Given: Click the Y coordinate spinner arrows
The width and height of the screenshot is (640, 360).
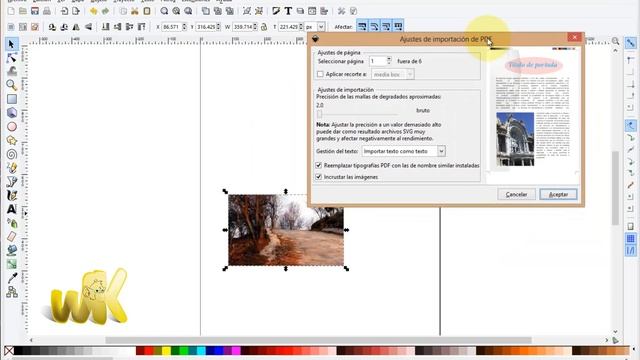Looking at the screenshot, I should [218, 27].
